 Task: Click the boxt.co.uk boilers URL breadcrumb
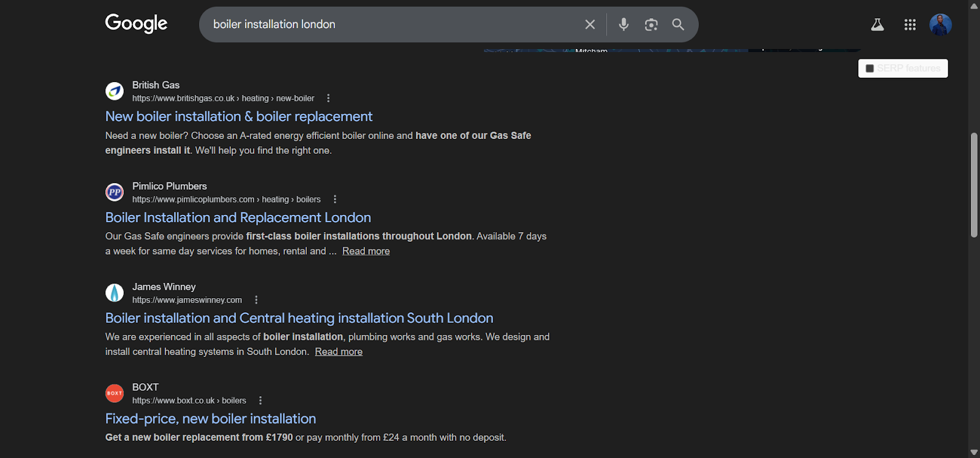coord(189,400)
